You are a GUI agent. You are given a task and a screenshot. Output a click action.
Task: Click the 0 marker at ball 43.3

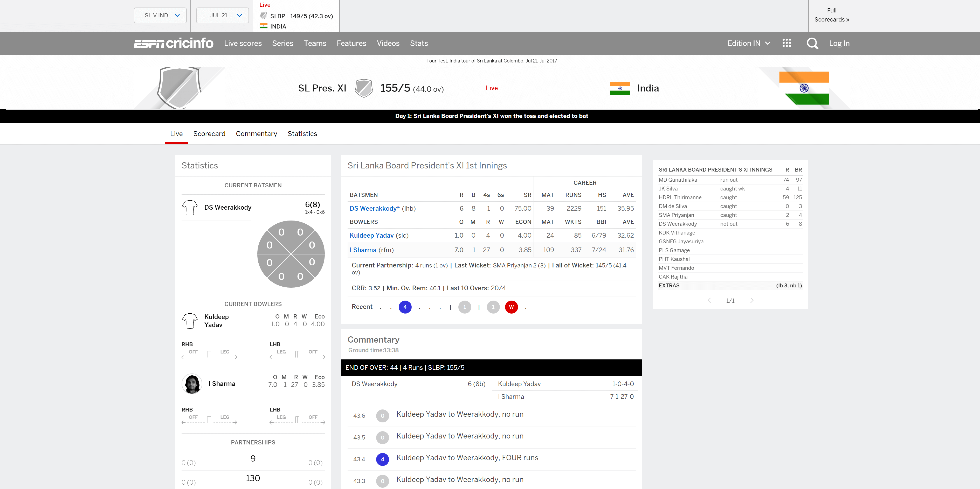[382, 481]
